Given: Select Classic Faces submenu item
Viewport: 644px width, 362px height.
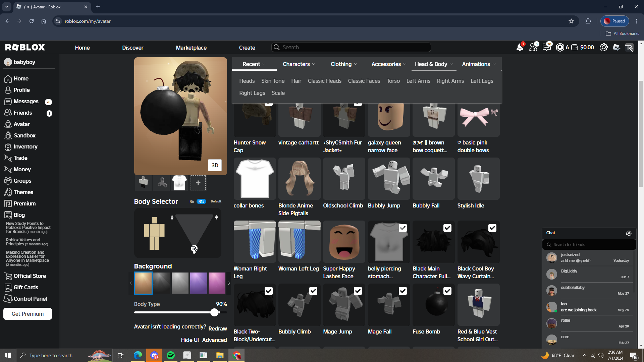Looking at the screenshot, I should click(364, 81).
